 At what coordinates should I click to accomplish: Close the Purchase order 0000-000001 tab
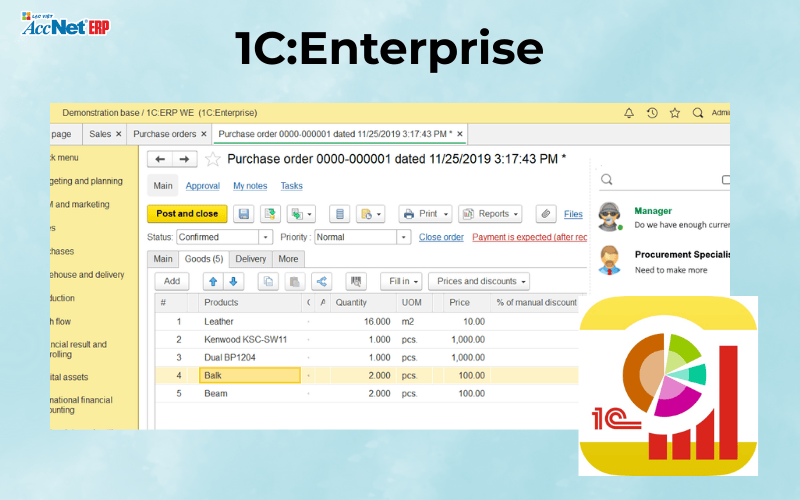460,134
